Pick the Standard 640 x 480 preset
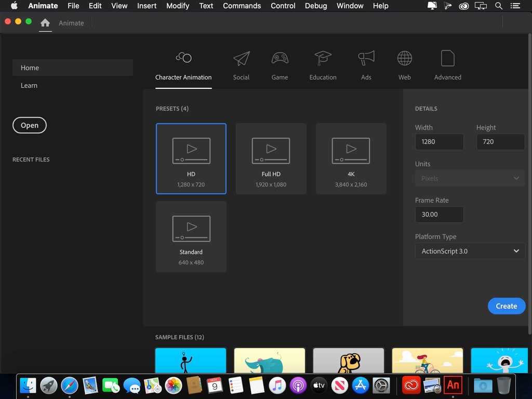Screen dimensions: 532x399 click(x=191, y=236)
